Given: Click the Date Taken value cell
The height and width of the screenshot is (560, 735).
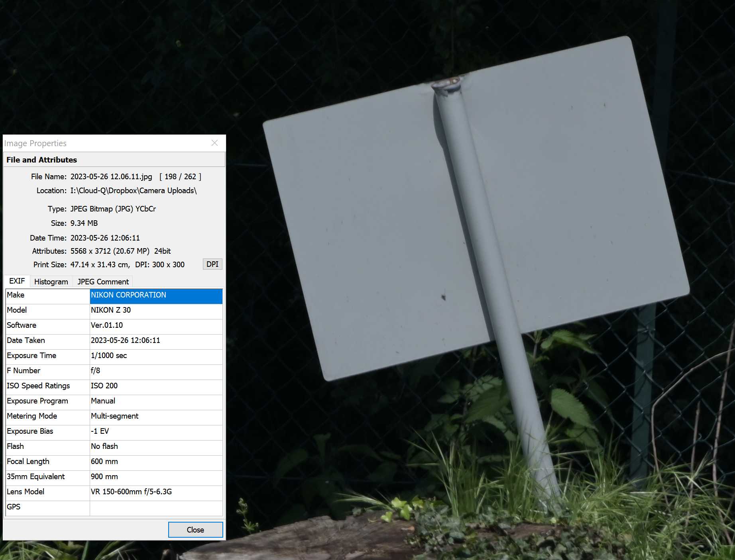Looking at the screenshot, I should point(156,341).
